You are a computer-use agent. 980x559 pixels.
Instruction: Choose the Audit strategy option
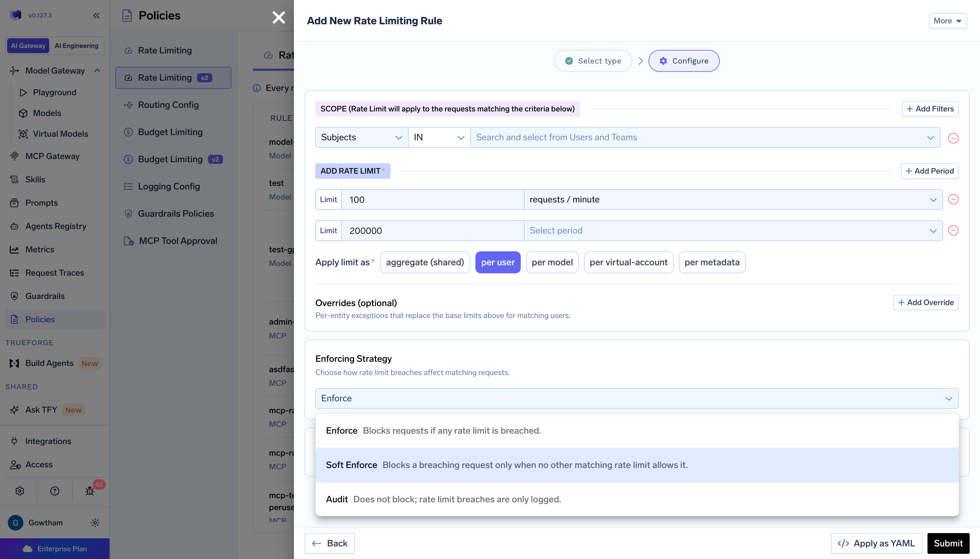coord(636,499)
